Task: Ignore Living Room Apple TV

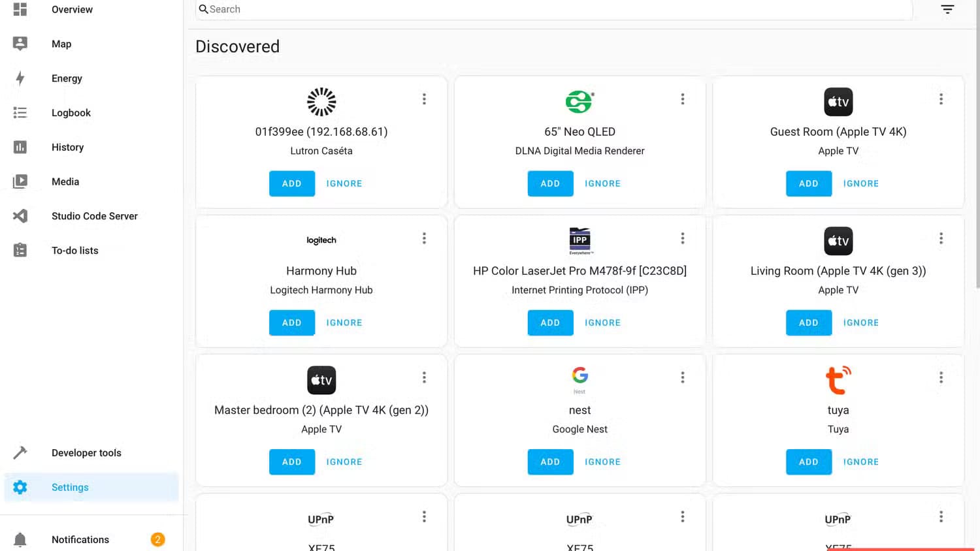Action: [861, 323]
